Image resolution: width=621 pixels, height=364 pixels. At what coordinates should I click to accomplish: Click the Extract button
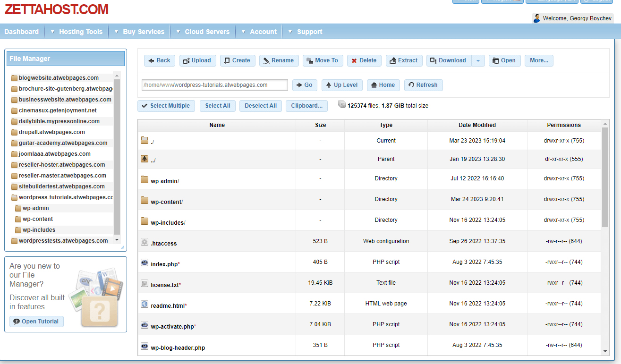404,60
